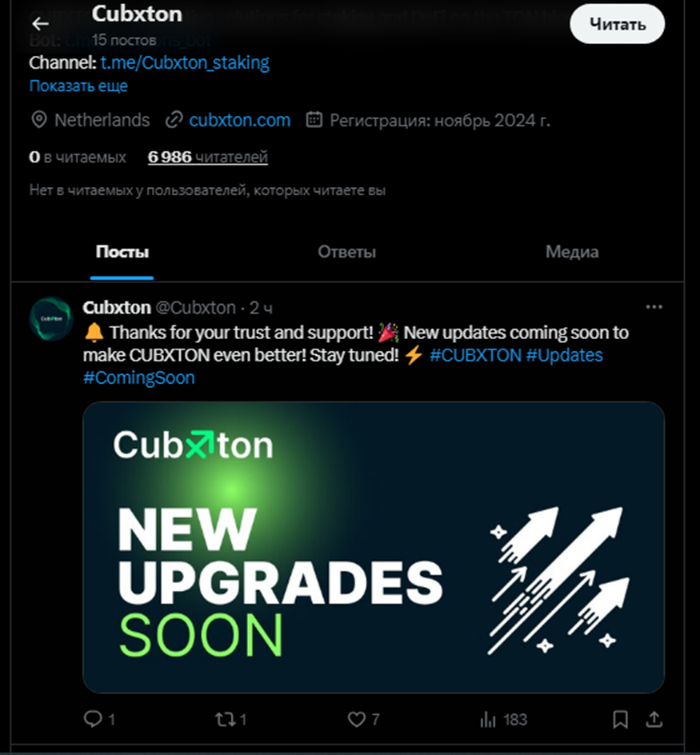Viewport: 700px width, 755px height.
Task: Repost the tweet with the retweet icon
Action: 225,719
